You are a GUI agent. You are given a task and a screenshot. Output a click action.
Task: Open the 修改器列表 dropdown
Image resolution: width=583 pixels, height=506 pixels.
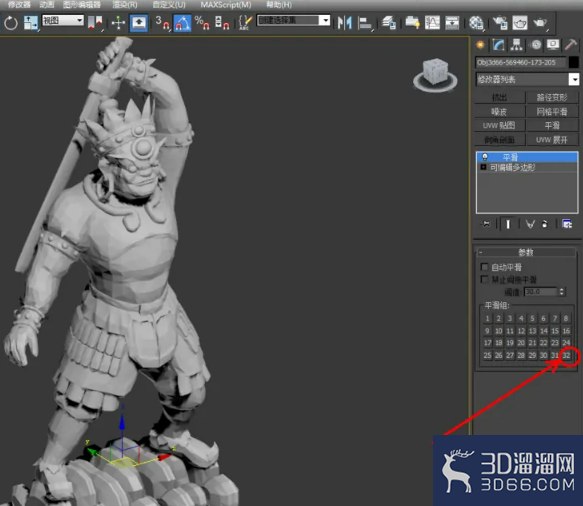point(527,79)
